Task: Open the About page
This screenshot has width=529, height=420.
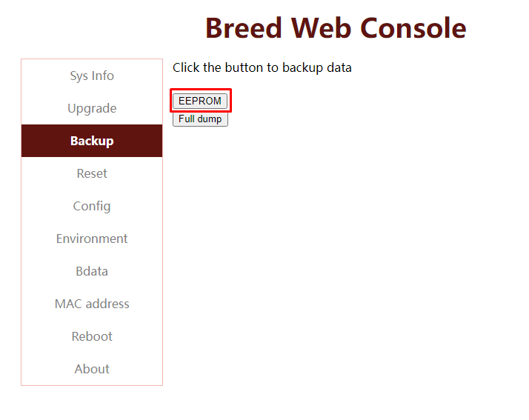Action: pyautogui.click(x=92, y=369)
